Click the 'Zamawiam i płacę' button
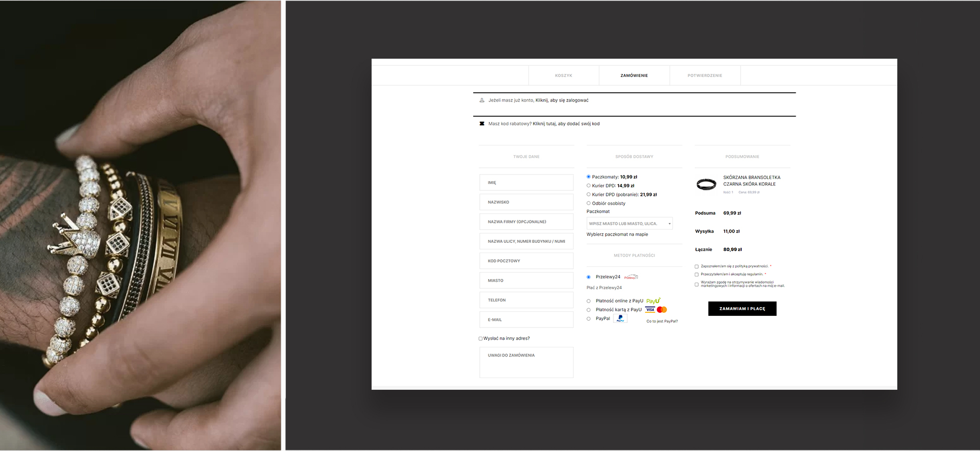The height and width of the screenshot is (451, 980). (x=742, y=309)
